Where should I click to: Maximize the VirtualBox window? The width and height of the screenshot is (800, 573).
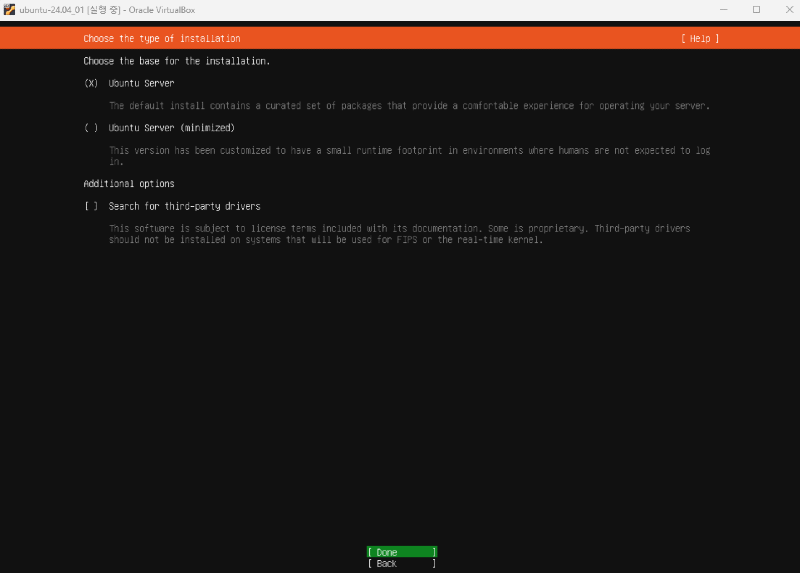756,10
